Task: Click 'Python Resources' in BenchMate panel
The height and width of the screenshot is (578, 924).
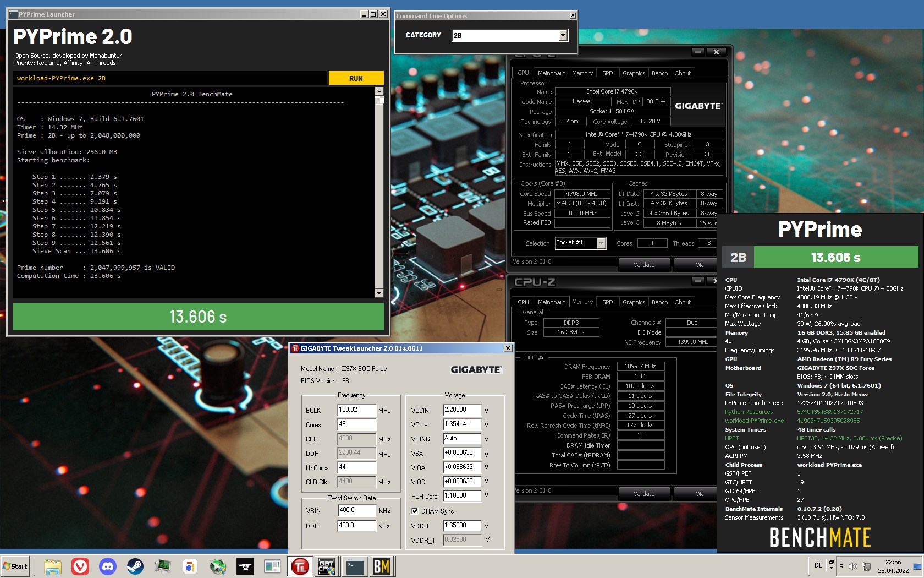Action: (749, 412)
